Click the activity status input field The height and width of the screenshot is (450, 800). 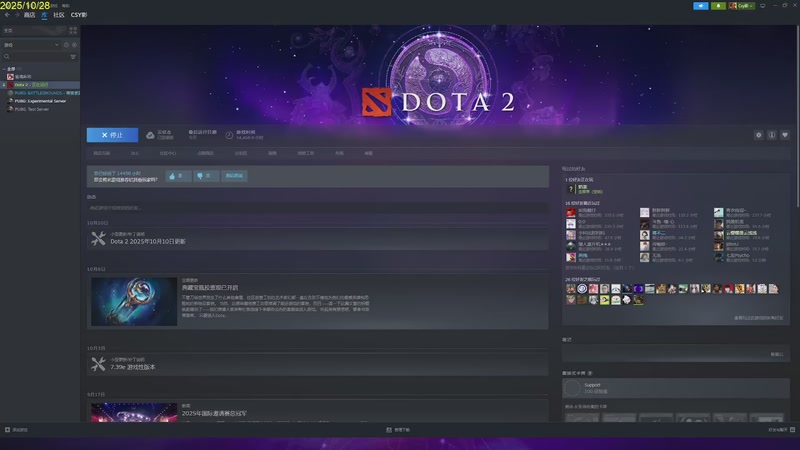click(x=317, y=208)
